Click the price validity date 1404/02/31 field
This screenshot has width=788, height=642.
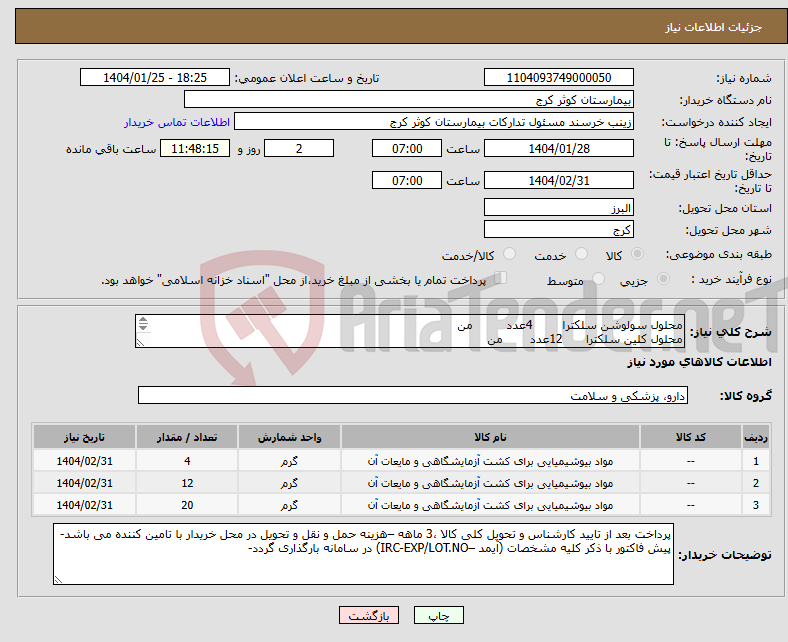coord(558,180)
